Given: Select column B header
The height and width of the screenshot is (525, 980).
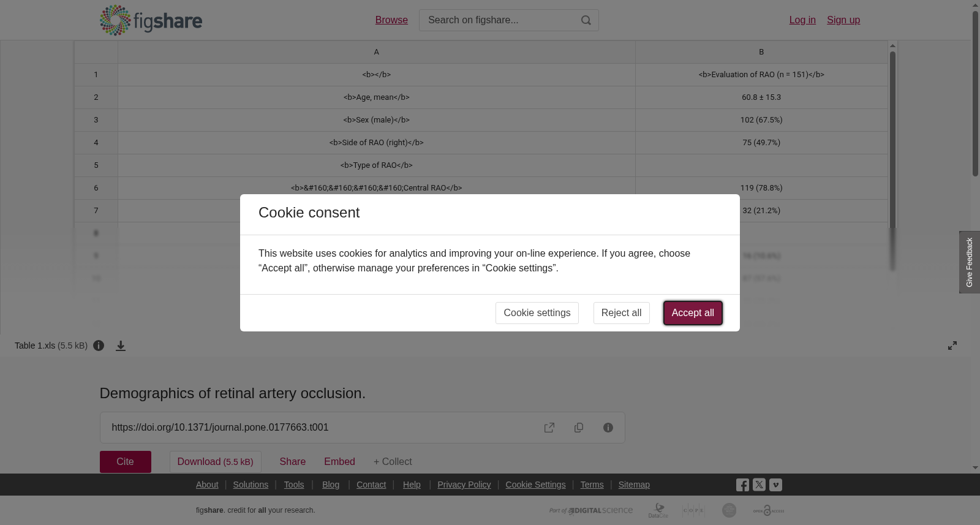Looking at the screenshot, I should coord(761,52).
